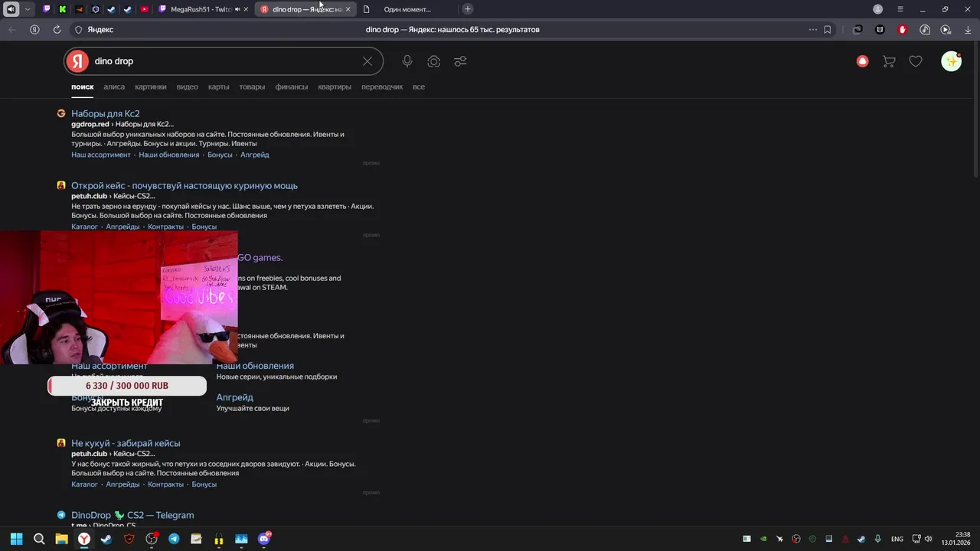Open the red hand ad-blocker extension
This screenshot has height=551, width=980.
pos(902,30)
